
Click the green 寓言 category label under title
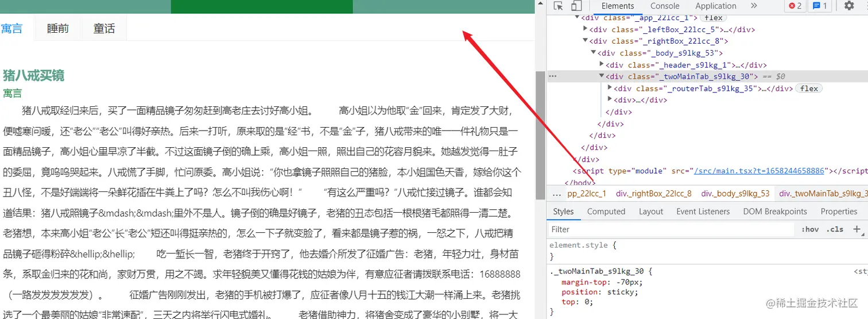tap(12, 93)
